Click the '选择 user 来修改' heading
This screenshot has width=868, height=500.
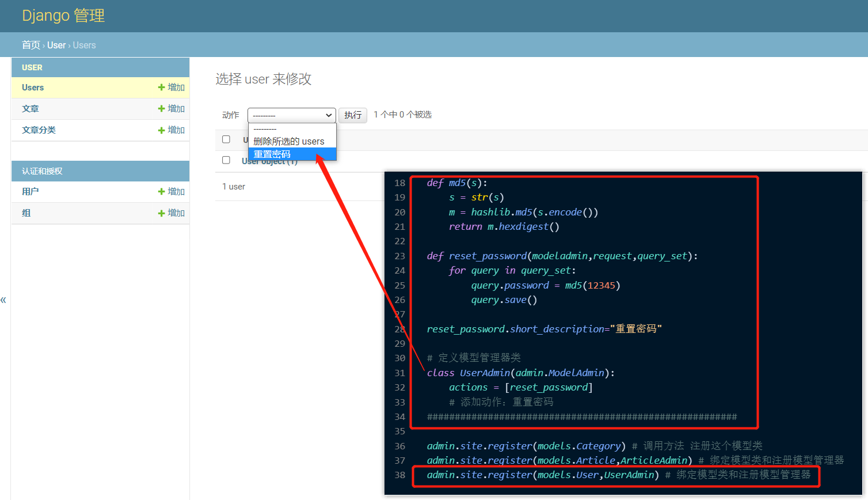pyautogui.click(x=264, y=79)
